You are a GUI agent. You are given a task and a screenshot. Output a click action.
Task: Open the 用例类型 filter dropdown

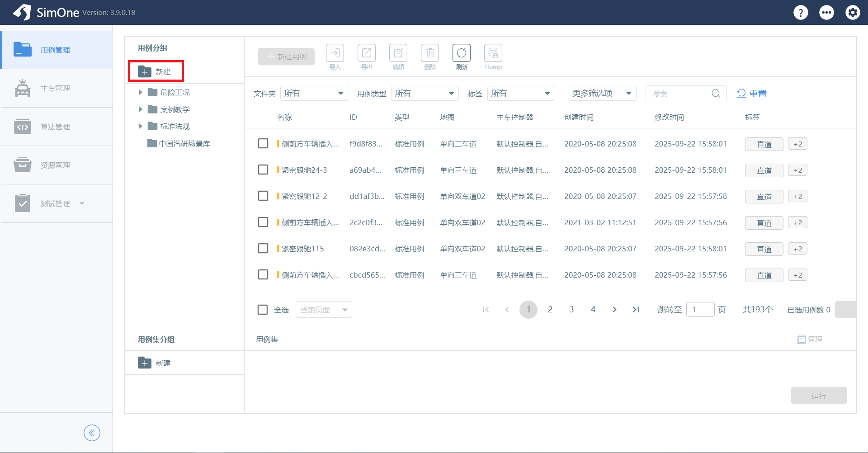coord(425,94)
